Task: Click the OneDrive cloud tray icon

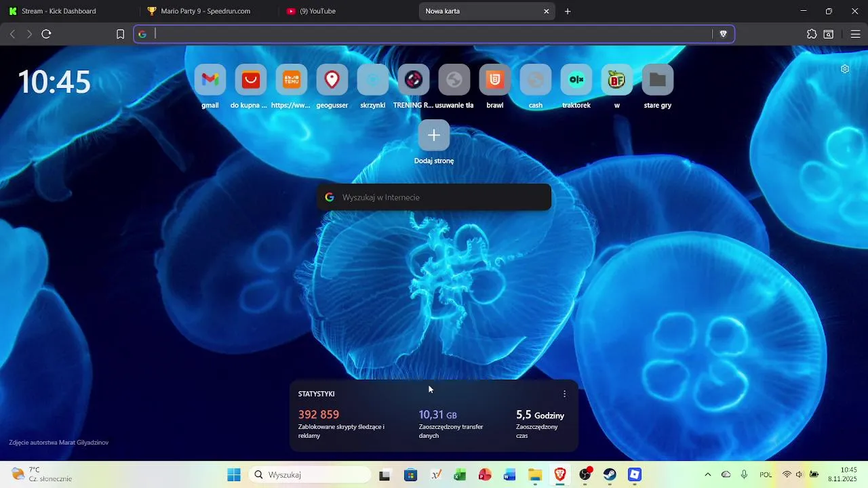Action: coord(726,474)
